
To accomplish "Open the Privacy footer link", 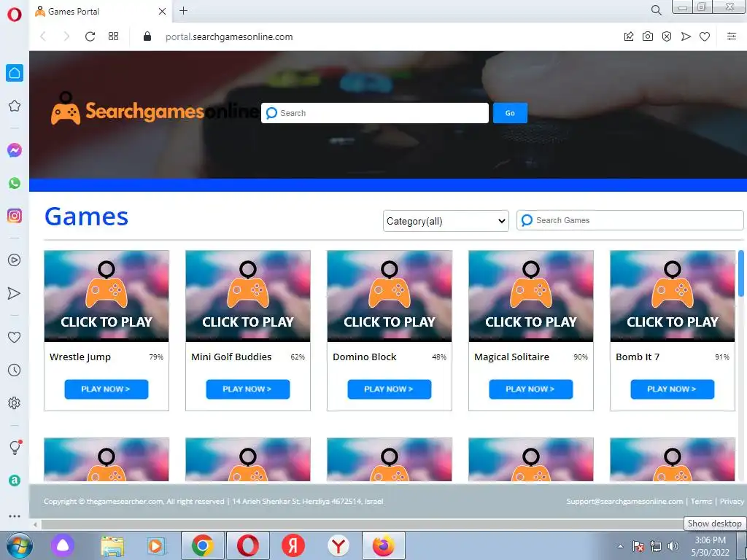I will pyautogui.click(x=732, y=502).
